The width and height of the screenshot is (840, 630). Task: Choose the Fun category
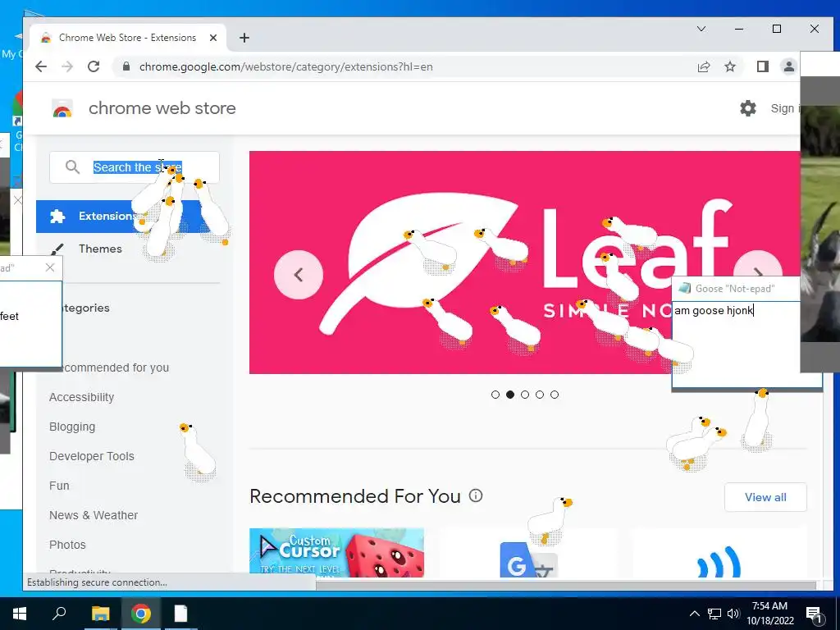(x=59, y=486)
